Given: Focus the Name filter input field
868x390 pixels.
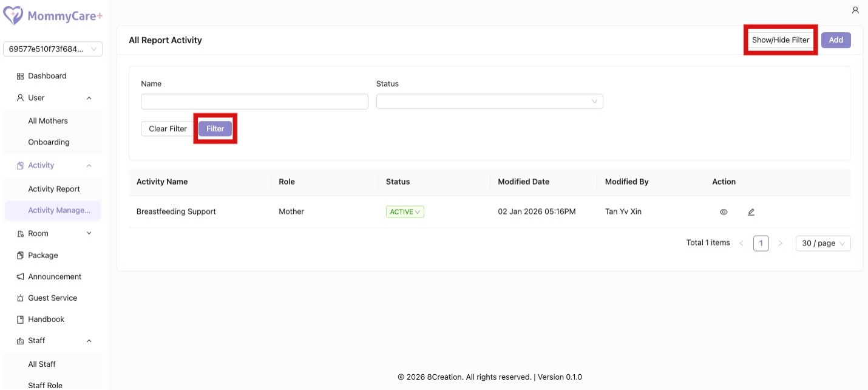Looking at the screenshot, I should click(254, 101).
